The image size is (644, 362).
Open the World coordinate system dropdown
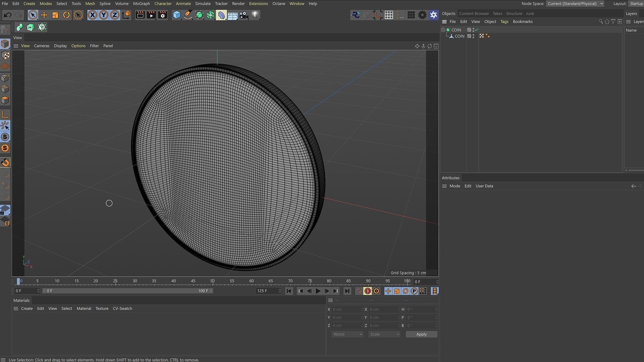click(x=347, y=334)
